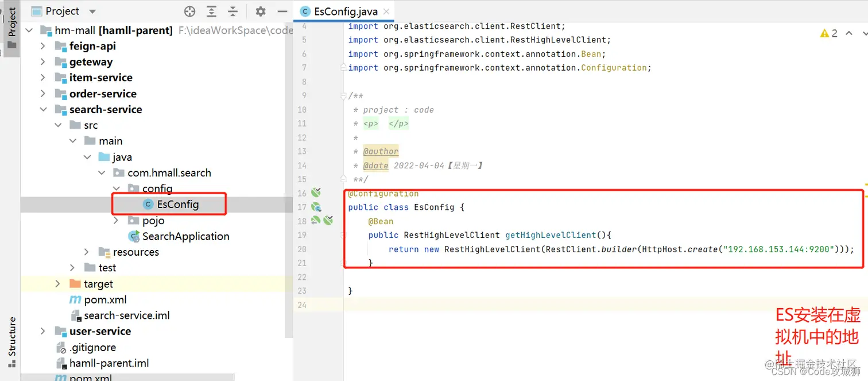Collapse the com.hmall.search package arrow
Image resolution: width=868 pixels, height=381 pixels.
[101, 172]
